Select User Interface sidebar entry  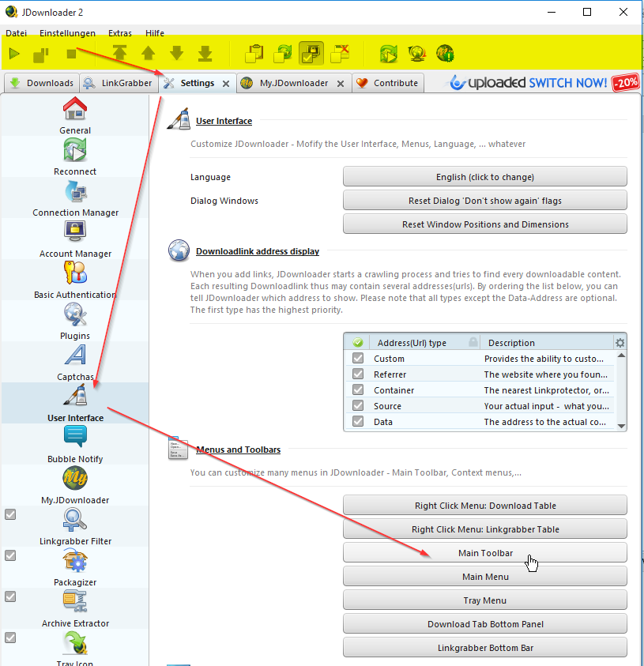point(75,404)
